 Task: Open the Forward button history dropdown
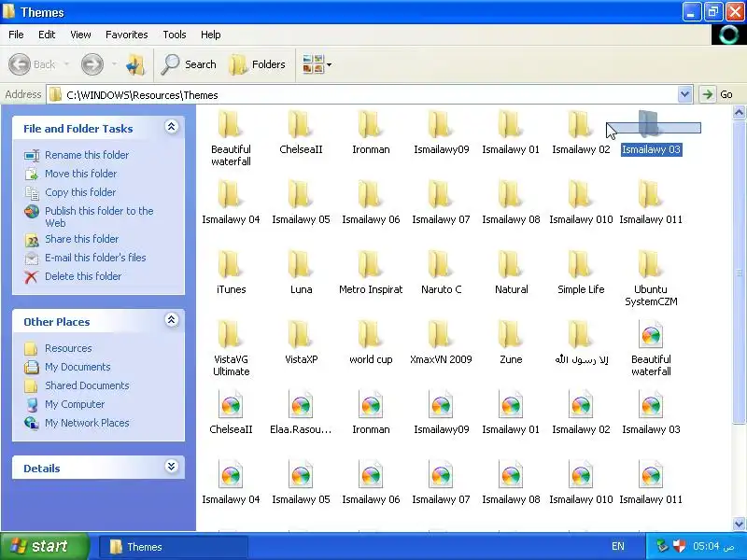click(x=114, y=64)
